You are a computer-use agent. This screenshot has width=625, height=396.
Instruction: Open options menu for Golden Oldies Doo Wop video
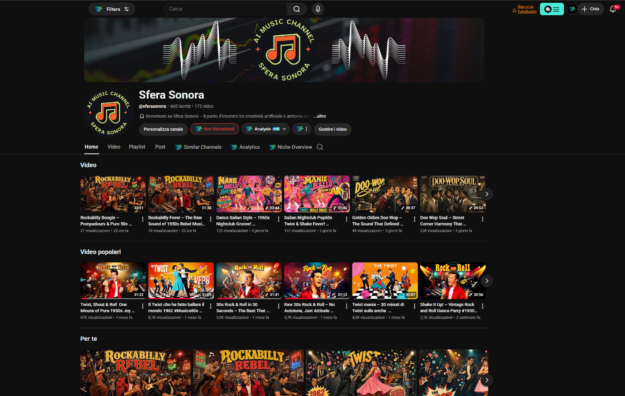click(415, 219)
